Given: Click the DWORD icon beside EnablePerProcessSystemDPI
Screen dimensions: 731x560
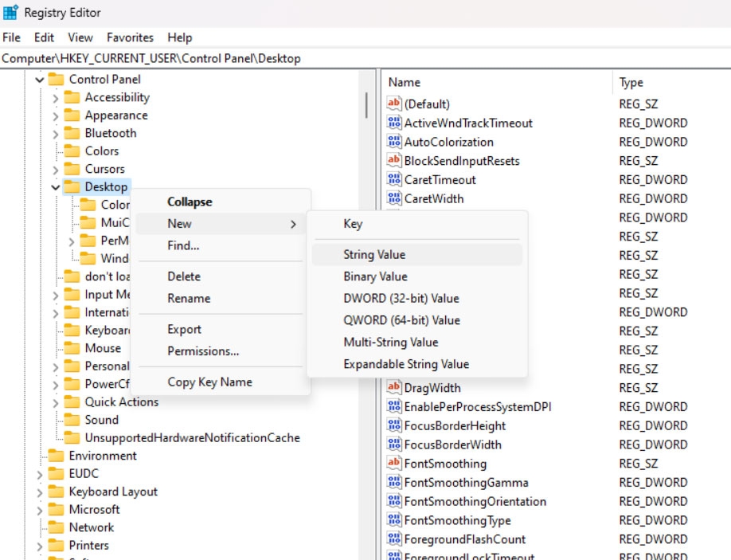Looking at the screenshot, I should (x=394, y=406).
